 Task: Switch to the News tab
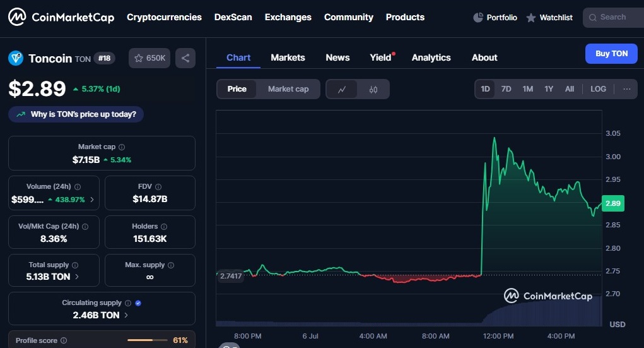pos(337,57)
